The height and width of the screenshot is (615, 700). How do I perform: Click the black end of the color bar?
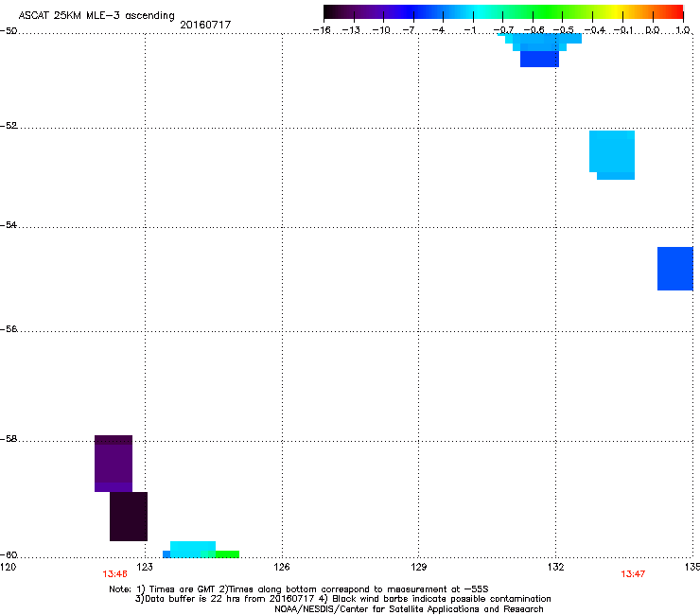pyautogui.click(x=329, y=12)
